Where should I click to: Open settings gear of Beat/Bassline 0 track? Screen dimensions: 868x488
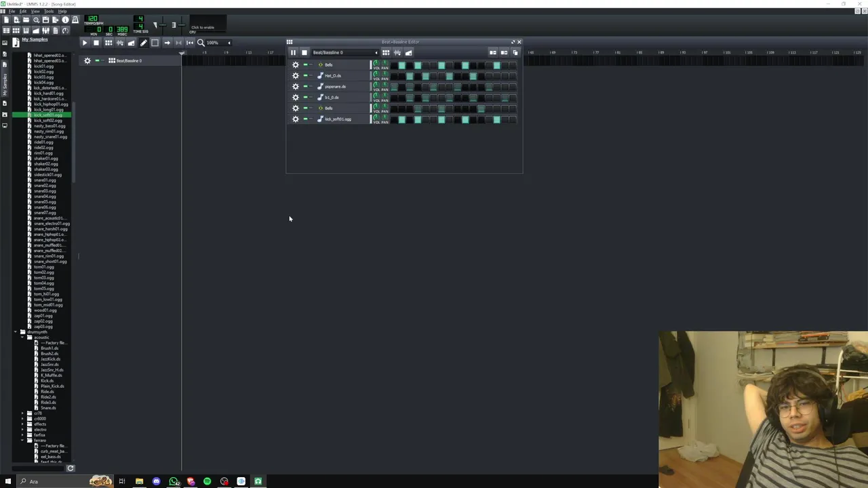87,61
